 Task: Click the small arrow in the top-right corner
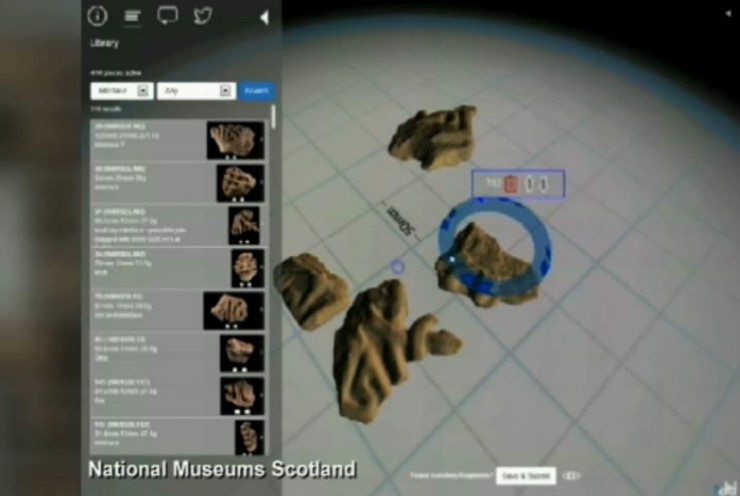coord(728,14)
